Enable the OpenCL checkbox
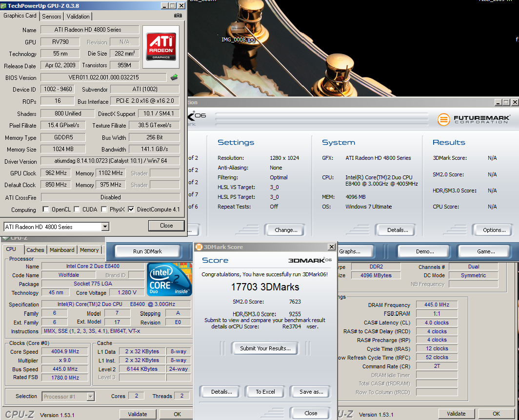Screen dimensions: 519x420 46,210
